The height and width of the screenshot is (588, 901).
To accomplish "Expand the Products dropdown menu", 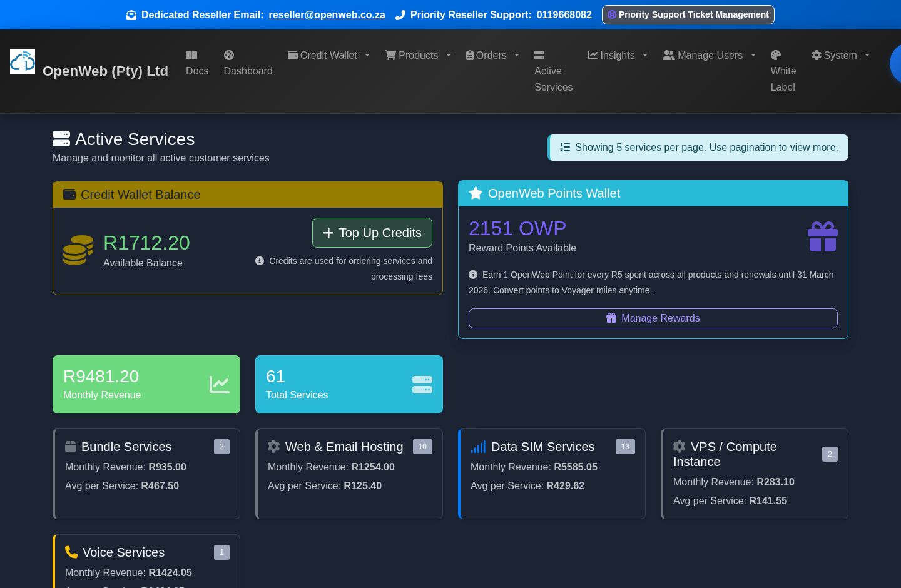I will pos(418,55).
